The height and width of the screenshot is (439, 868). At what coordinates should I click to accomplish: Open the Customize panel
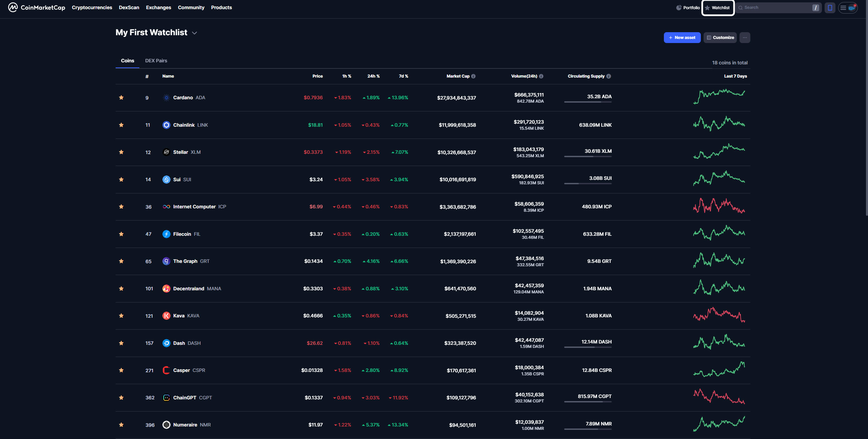pyautogui.click(x=720, y=38)
